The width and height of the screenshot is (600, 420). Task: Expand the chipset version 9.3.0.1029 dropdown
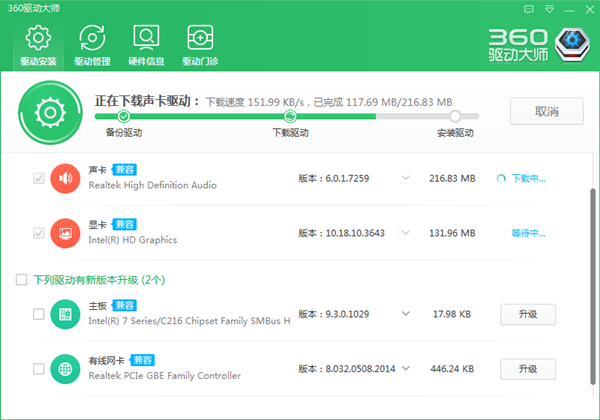406,315
